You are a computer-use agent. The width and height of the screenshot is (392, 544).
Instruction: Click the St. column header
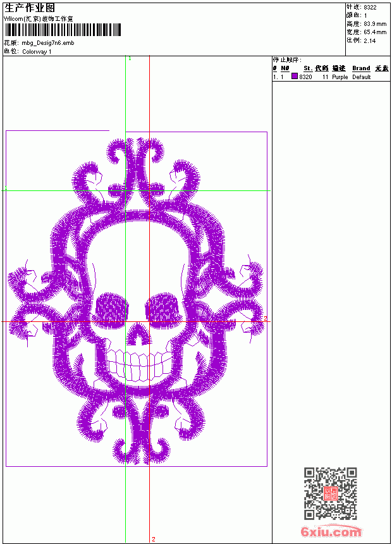pos(308,68)
